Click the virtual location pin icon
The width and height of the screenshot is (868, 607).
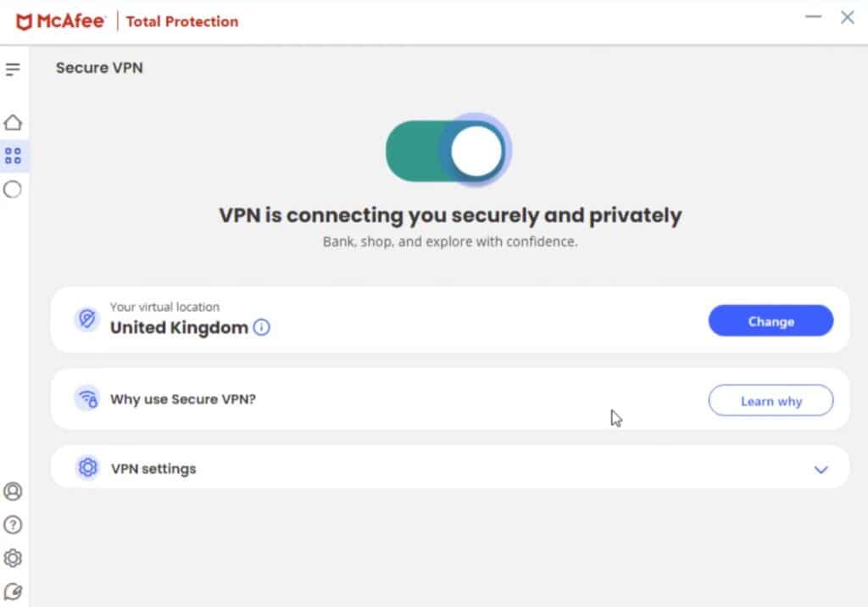(86, 320)
